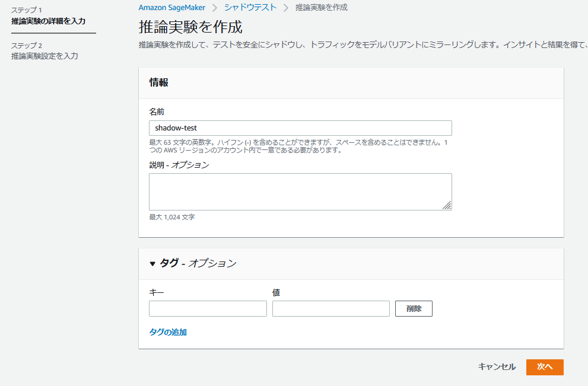
Task: Click the tag 値 input field
Action: pyautogui.click(x=330, y=309)
